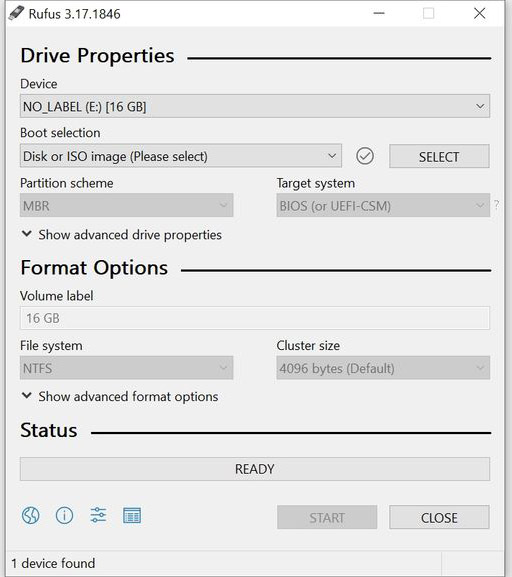Click the '1 device found' status text

coord(53,563)
